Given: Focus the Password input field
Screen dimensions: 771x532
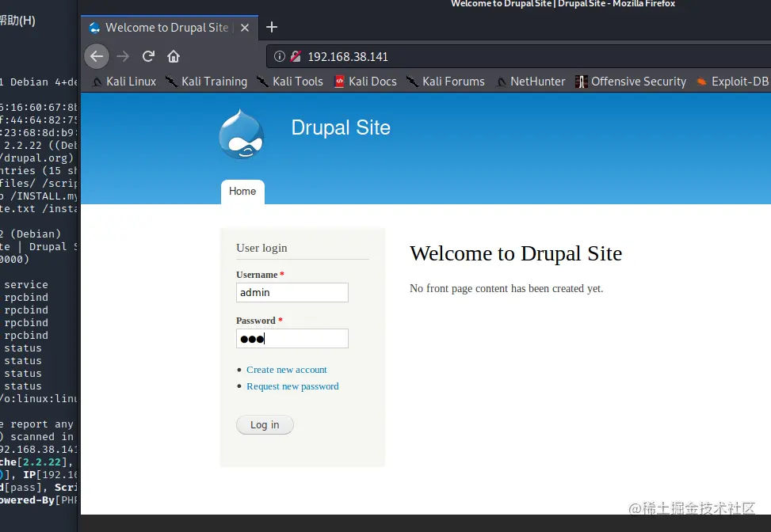Looking at the screenshot, I should [292, 339].
